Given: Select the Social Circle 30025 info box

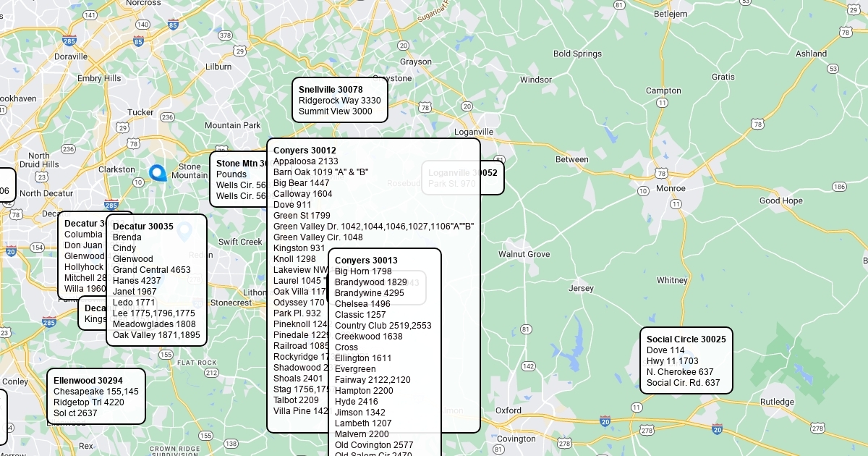Looking at the screenshot, I should tap(686, 360).
